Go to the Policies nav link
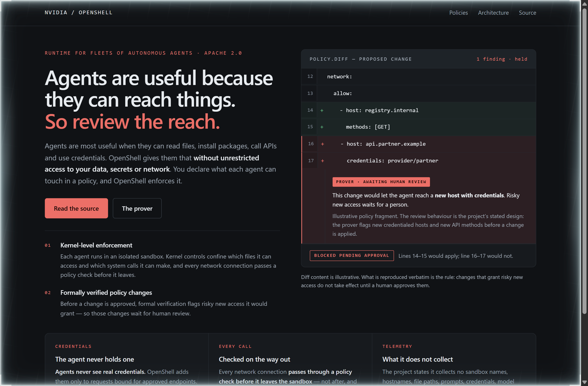 (x=458, y=13)
